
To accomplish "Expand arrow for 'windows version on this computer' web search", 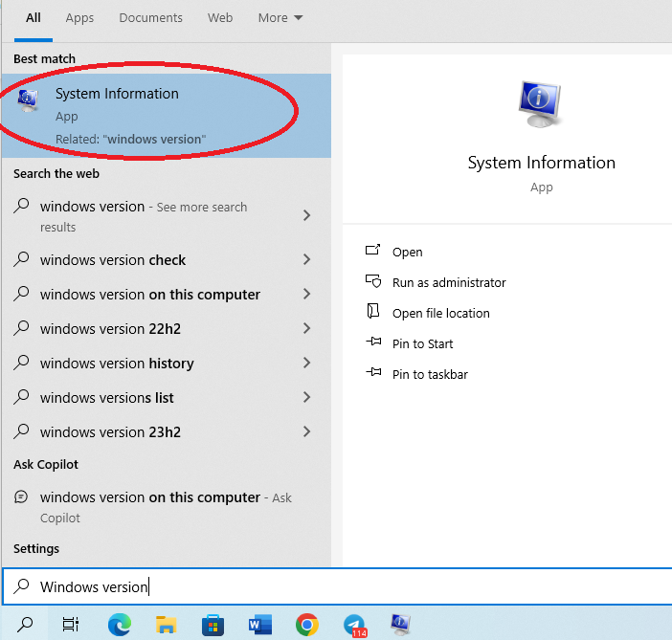I will 306,294.
